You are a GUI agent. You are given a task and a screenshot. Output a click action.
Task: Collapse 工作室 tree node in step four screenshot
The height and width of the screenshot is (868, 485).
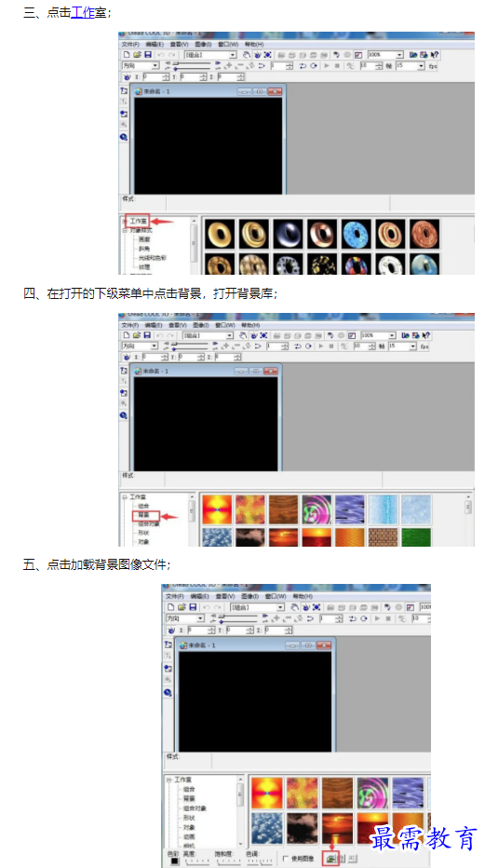point(125,497)
